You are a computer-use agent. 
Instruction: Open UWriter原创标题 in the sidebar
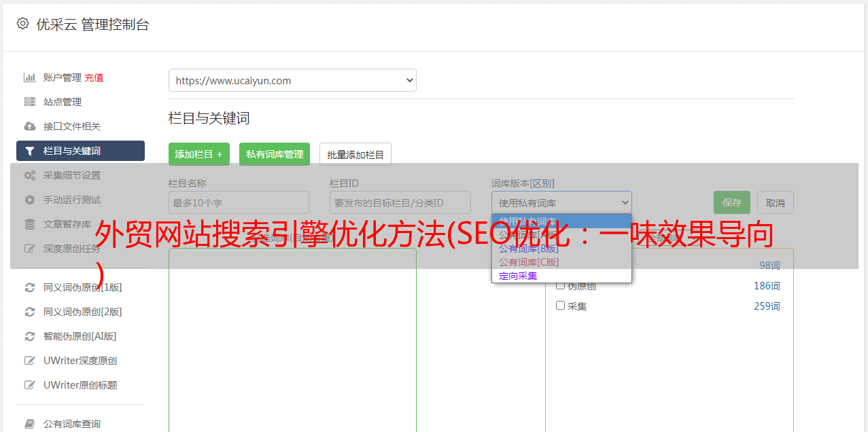click(x=80, y=385)
